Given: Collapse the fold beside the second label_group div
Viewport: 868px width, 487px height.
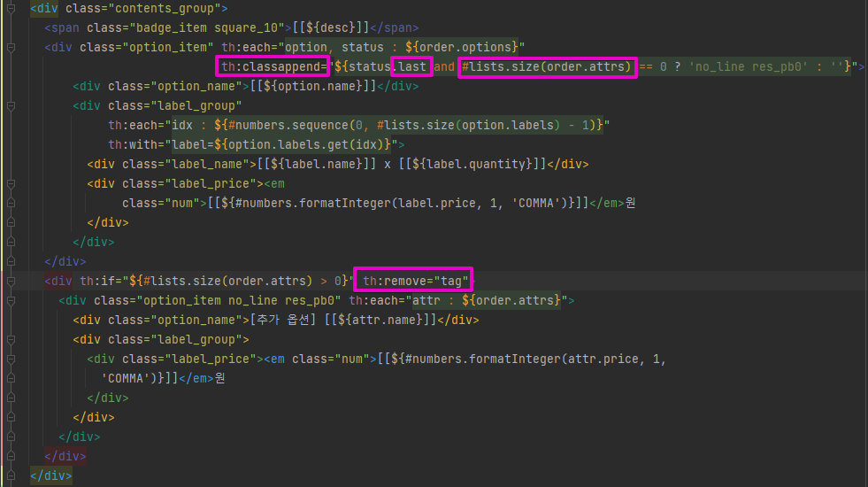Looking at the screenshot, I should point(11,340).
